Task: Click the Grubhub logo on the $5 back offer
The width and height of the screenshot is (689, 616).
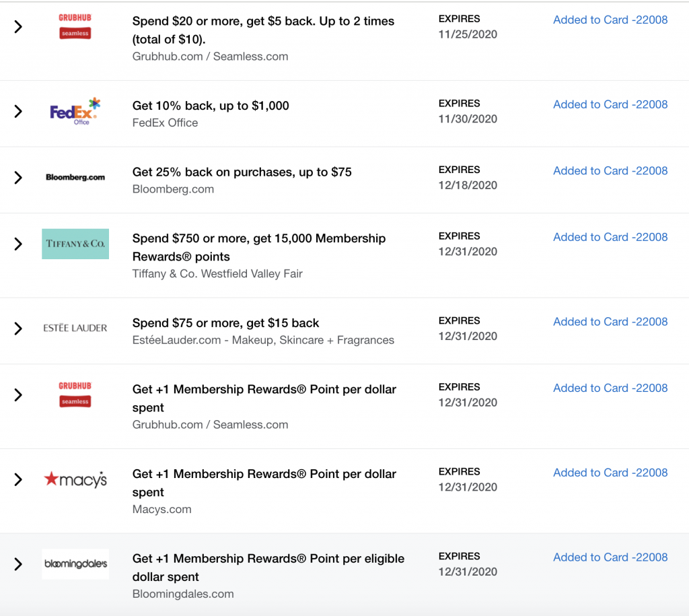Action: coord(75,26)
